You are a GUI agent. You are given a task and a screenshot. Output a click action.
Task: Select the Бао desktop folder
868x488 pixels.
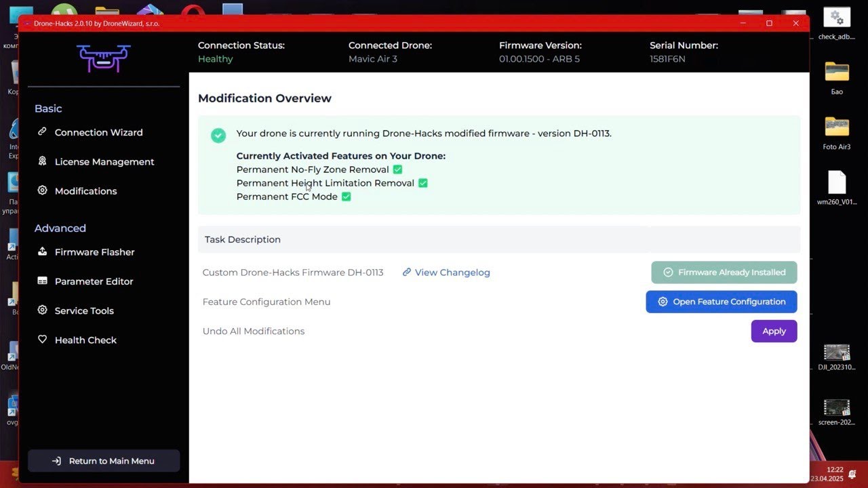pyautogui.click(x=837, y=78)
